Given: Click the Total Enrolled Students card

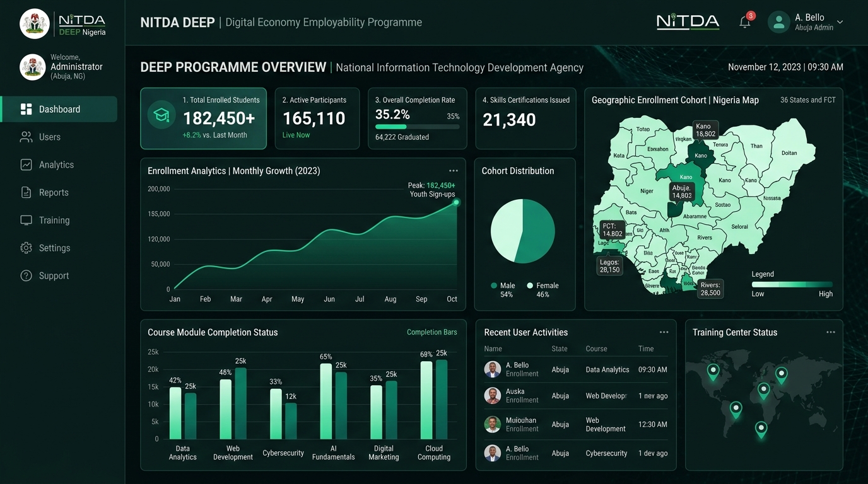Looking at the screenshot, I should click(x=204, y=118).
